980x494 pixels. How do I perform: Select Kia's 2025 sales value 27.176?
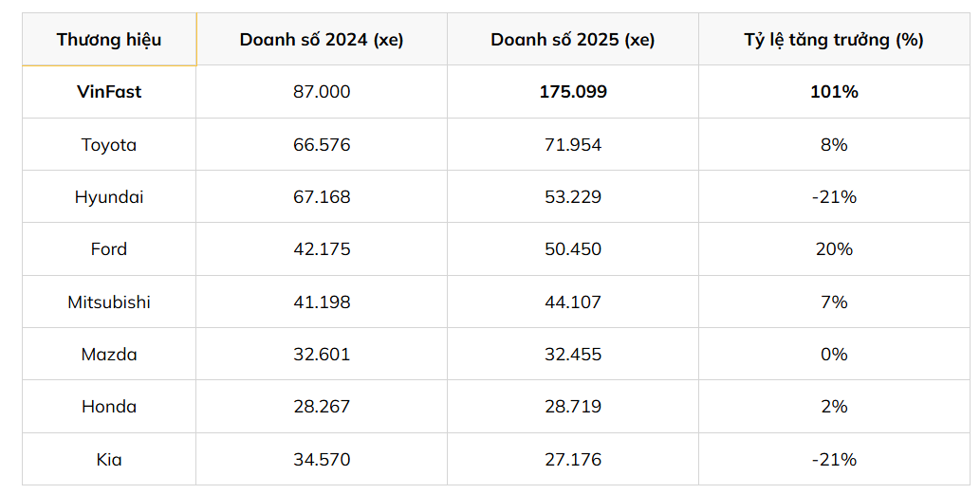[573, 460]
